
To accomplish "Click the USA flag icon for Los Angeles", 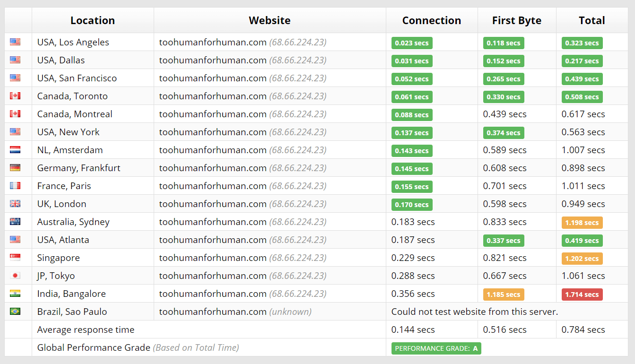I will [15, 42].
